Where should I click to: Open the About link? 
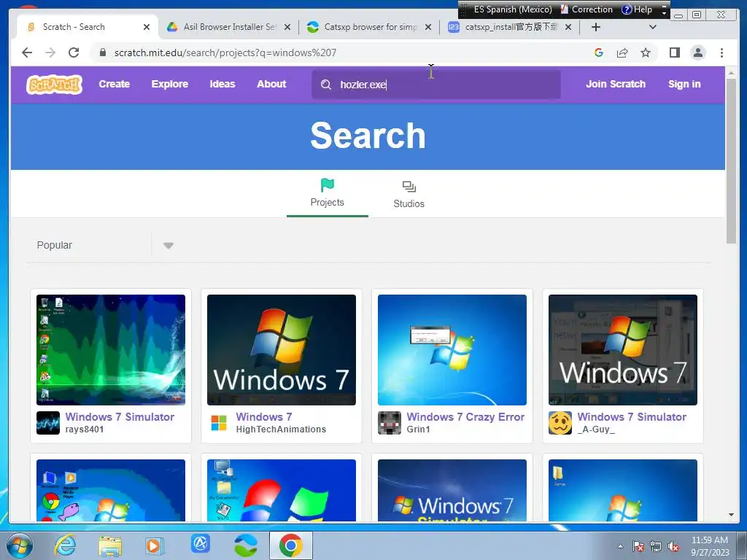click(271, 85)
